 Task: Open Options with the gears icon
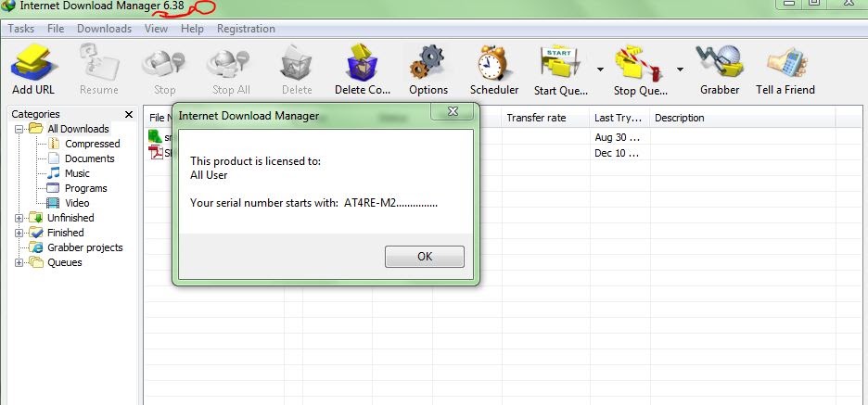pyautogui.click(x=428, y=62)
